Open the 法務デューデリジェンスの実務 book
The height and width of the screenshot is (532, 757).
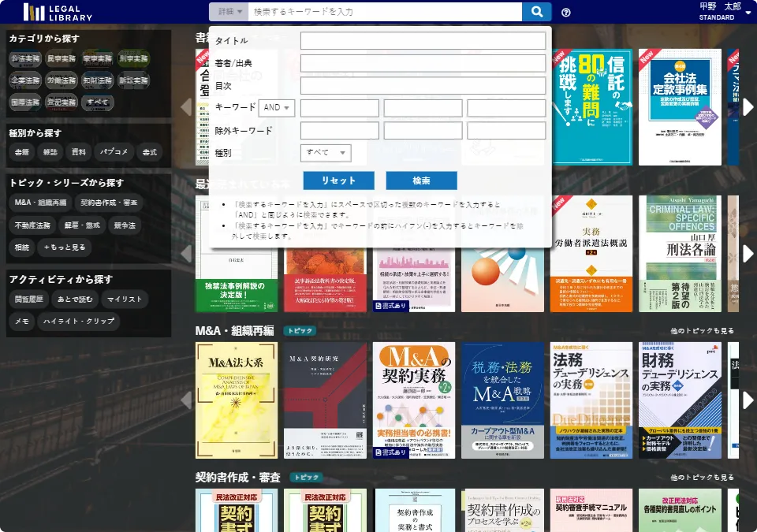[591, 400]
